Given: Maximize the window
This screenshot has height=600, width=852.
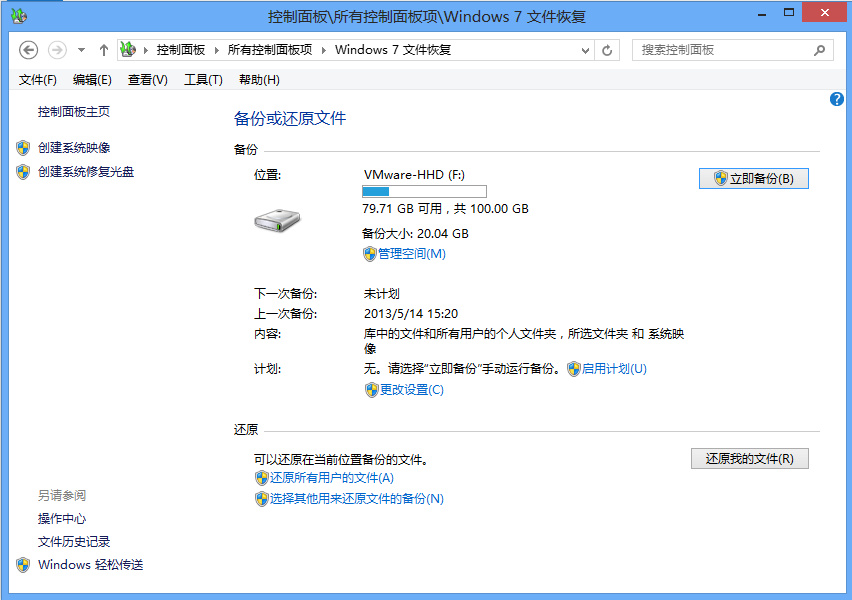Looking at the screenshot, I should [789, 12].
